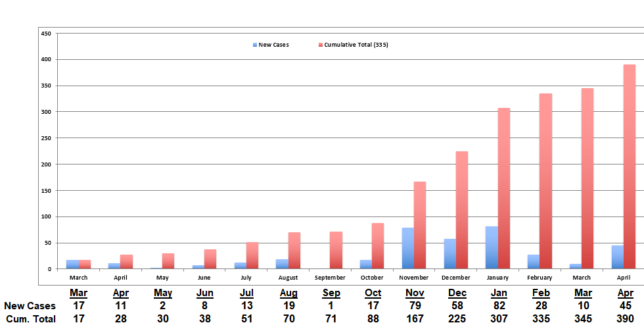Select the blue new cases bar for December
The image size is (644, 327).
click(449, 253)
